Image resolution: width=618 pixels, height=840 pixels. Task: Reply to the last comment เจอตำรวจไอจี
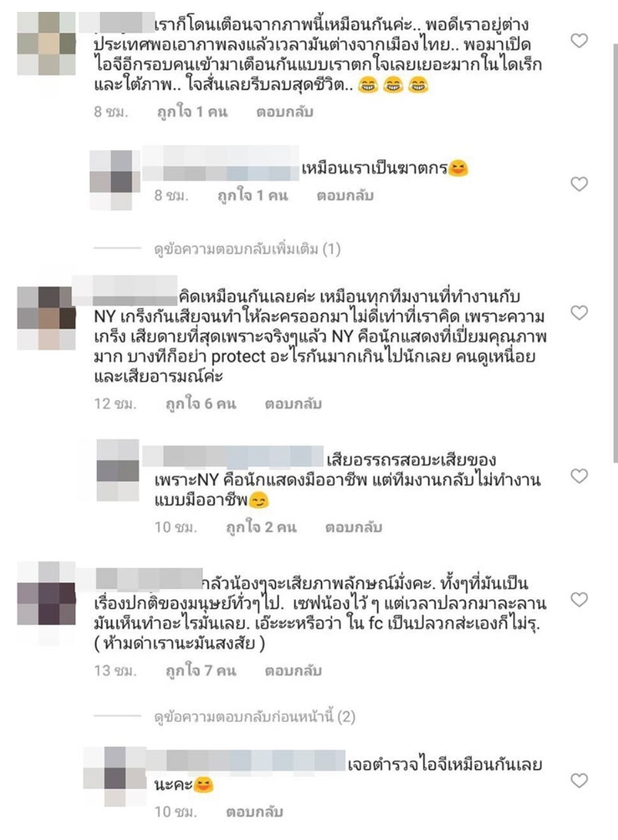255,812
